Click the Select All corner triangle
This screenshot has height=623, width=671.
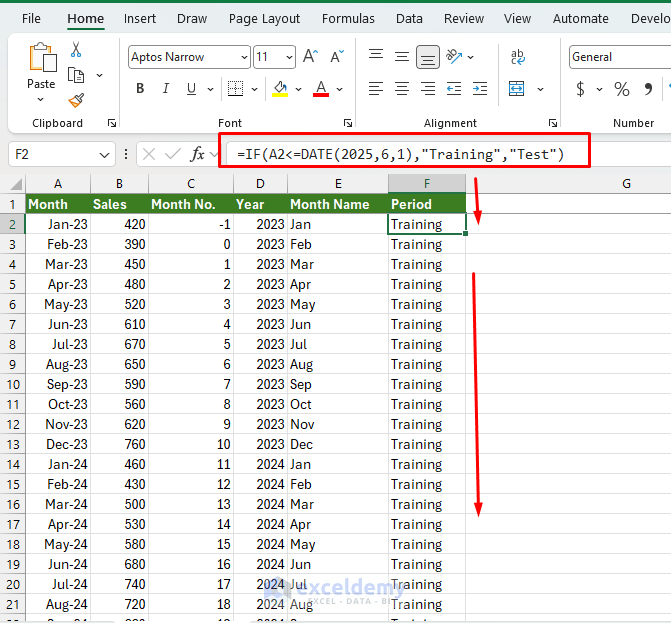point(16,184)
